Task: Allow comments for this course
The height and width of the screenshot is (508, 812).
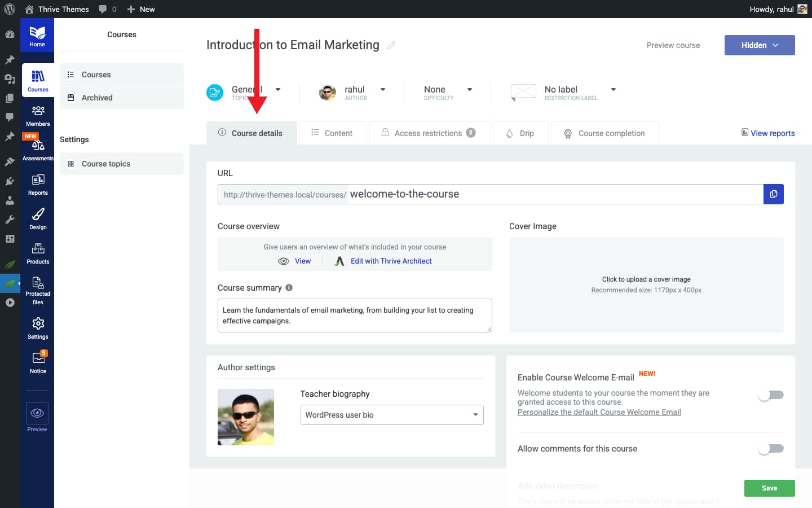Action: (770, 449)
